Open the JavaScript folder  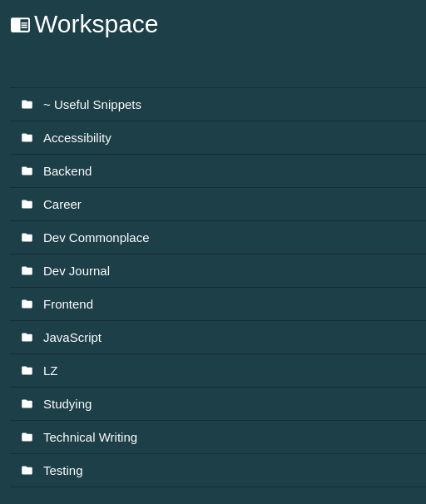pos(218,338)
